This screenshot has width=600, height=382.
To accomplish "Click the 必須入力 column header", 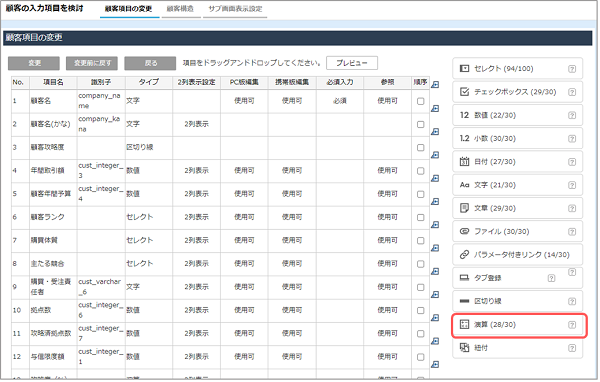I will click(x=340, y=82).
